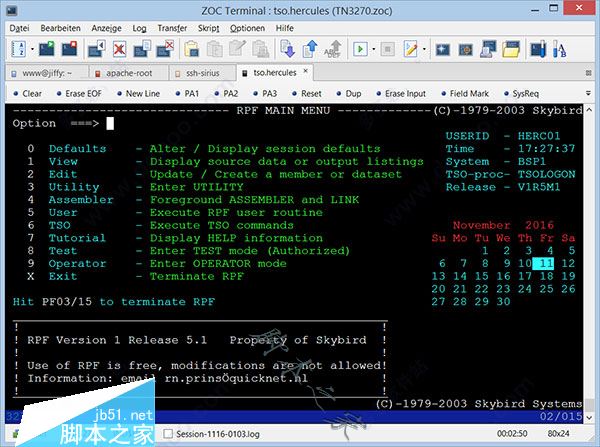Click the blue upload arrow icon
The image size is (600, 447).
click(309, 49)
